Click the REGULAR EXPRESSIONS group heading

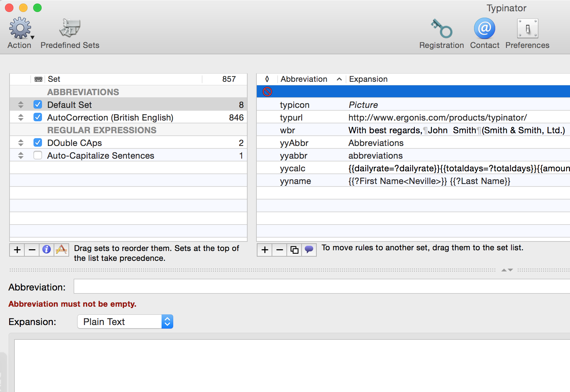pos(102,130)
